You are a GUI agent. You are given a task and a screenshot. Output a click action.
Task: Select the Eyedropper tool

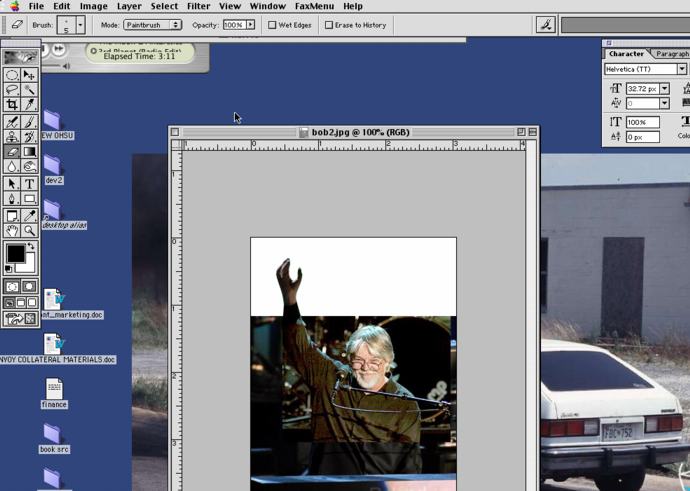click(x=29, y=216)
